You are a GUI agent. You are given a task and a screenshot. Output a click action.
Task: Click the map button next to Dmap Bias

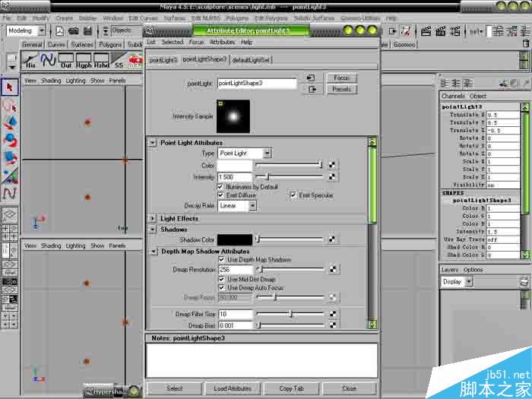(333, 325)
